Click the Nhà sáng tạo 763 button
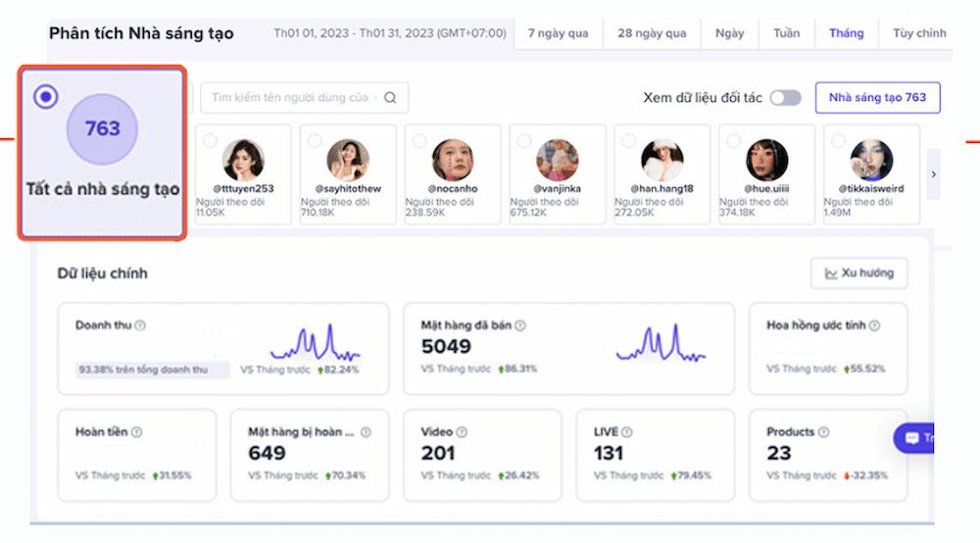Viewport: 980px width, 543px height. tap(877, 98)
